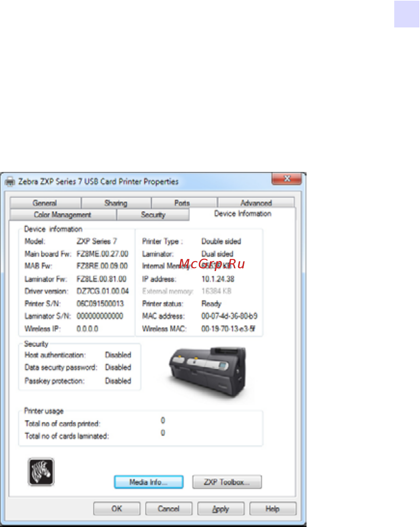
Task: Click wireless MAC 00-19-70-13-e3-5f
Action: [x=228, y=329]
